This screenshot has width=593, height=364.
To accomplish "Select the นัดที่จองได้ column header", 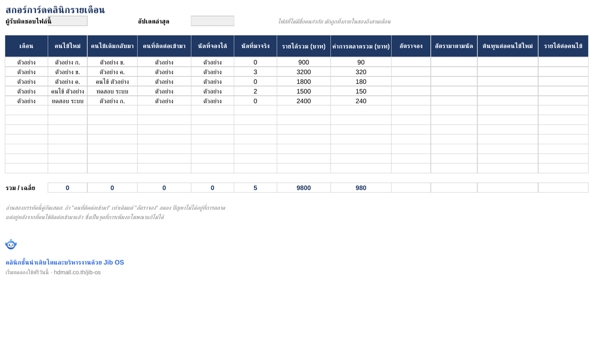I will coord(212,46).
